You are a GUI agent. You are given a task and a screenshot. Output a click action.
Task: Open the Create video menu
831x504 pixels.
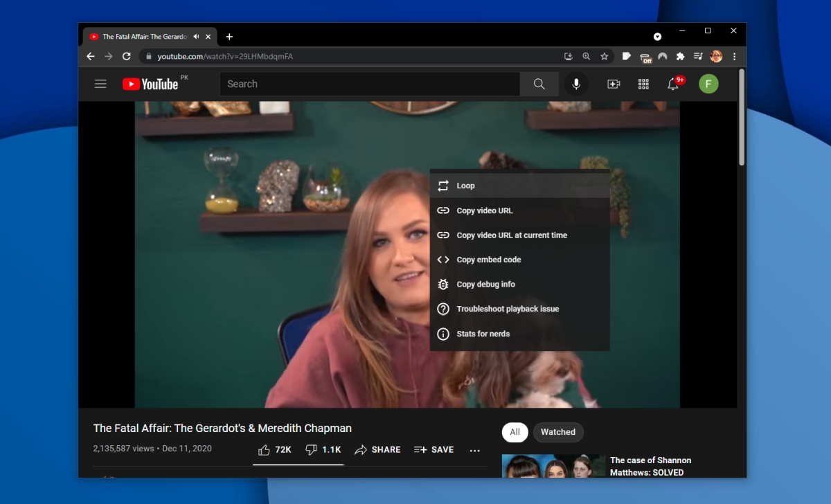[x=614, y=84]
